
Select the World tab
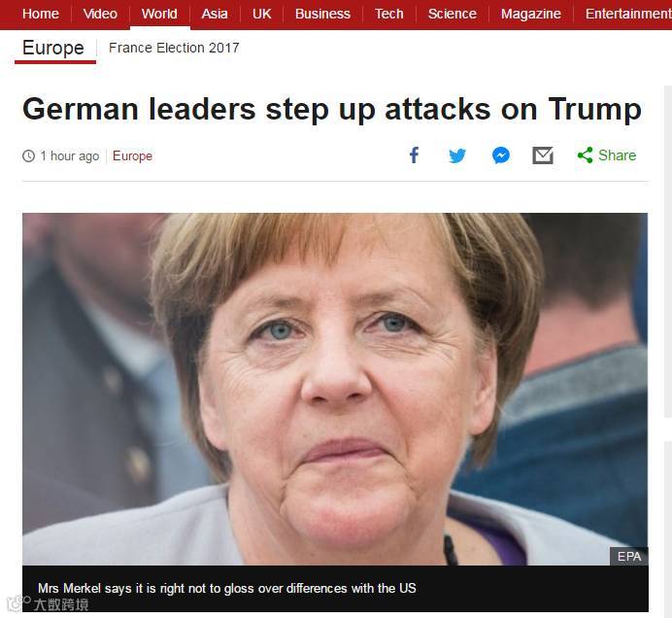click(159, 14)
